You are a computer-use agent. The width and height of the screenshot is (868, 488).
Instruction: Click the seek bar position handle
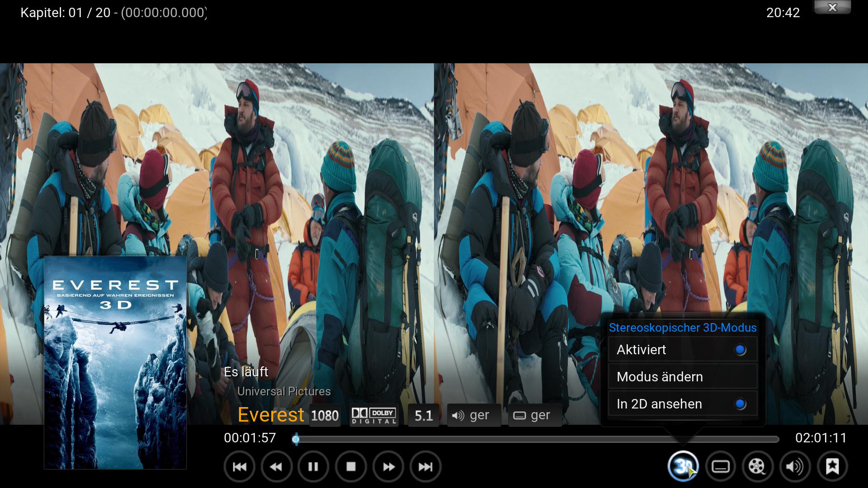296,439
